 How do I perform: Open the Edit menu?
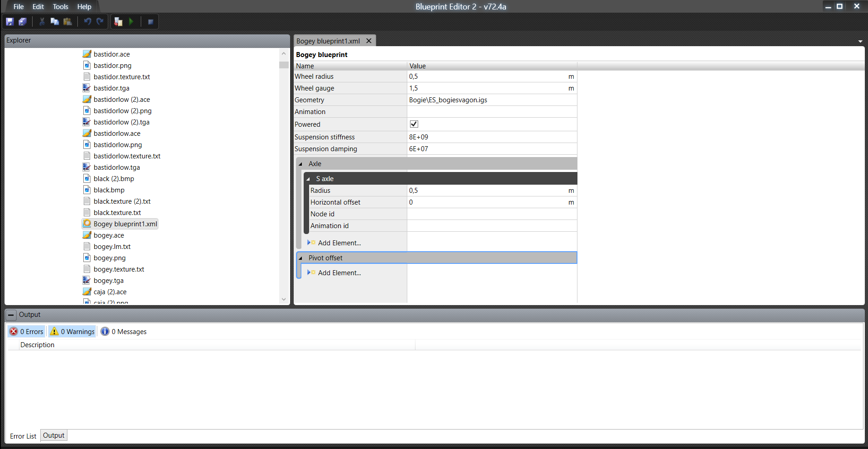[x=38, y=7]
